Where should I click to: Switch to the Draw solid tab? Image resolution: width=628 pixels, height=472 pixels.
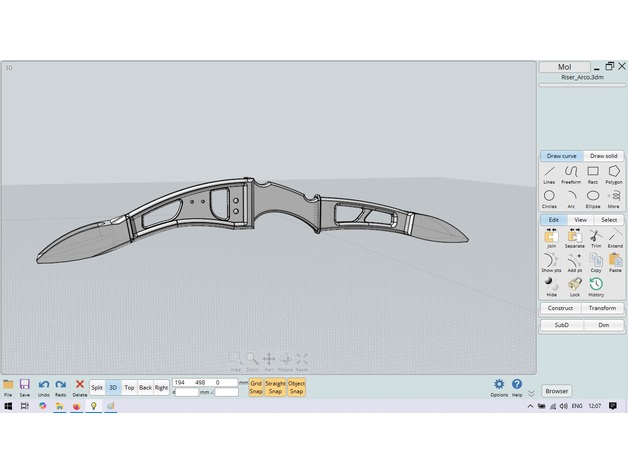tap(603, 156)
